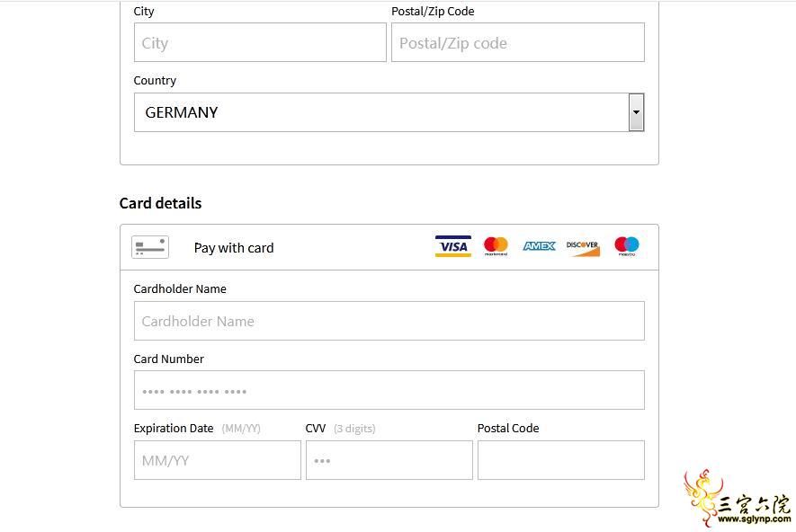Focus the card Postal Code field
This screenshot has height=532, width=796.
561,460
